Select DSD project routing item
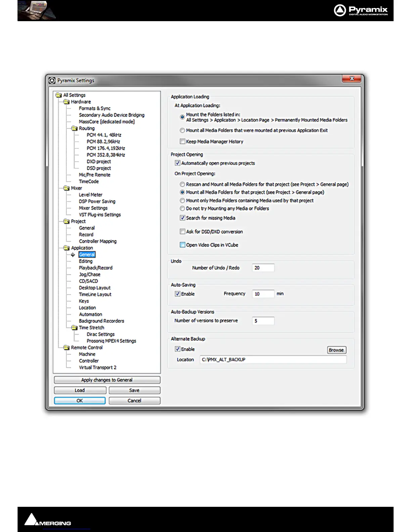The image size is (411, 532). coord(99,168)
